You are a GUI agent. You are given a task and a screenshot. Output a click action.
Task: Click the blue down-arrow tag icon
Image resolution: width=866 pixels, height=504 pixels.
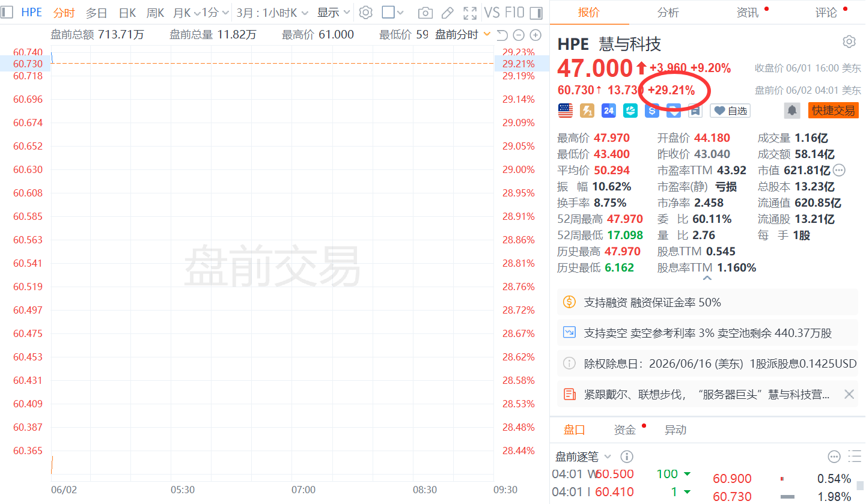[x=674, y=111]
